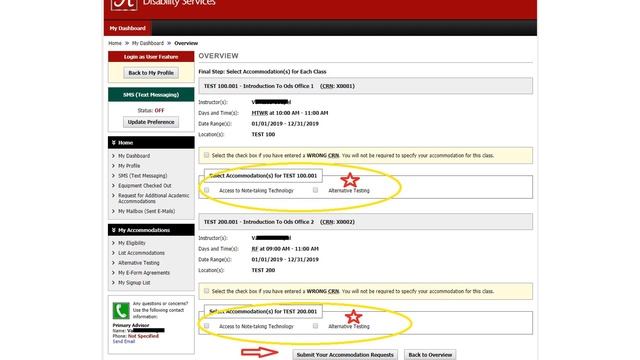Check Alternative Testing for TEST 100.001
The image size is (640, 360).
(315, 190)
